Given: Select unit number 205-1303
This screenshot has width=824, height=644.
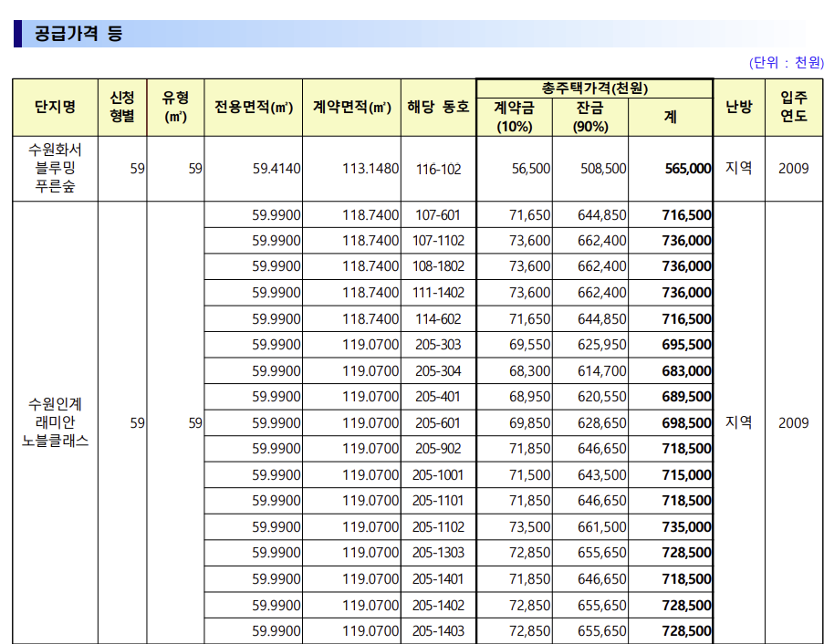Looking at the screenshot, I should 438,553.
